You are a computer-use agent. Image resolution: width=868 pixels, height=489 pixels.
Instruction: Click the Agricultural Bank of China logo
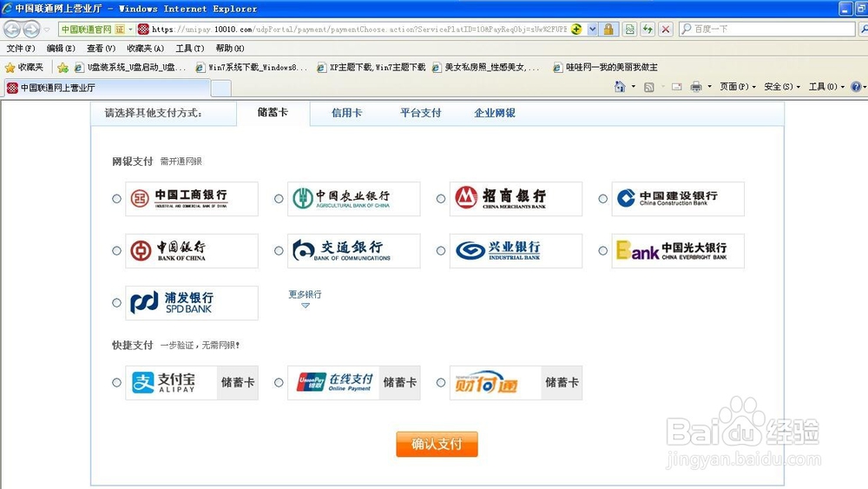(x=354, y=199)
